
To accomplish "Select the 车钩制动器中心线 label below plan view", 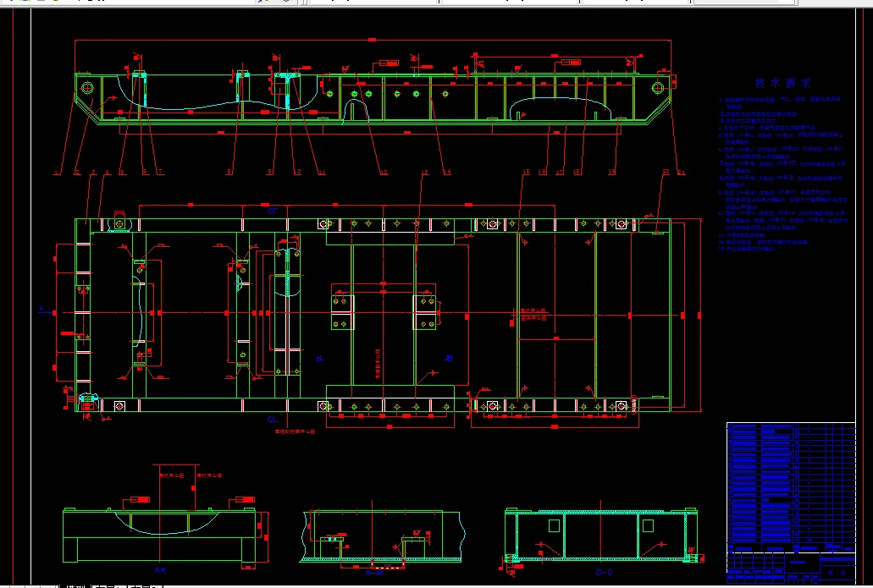I will pos(295,431).
